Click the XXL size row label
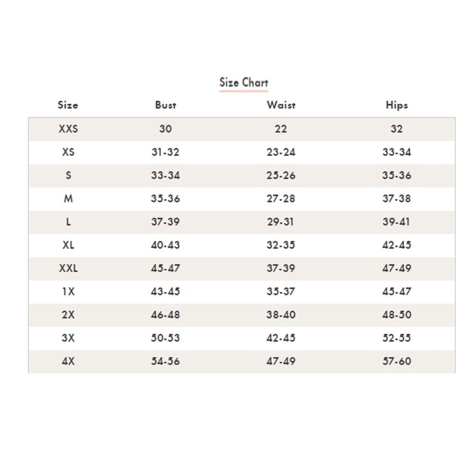The image size is (476, 476). click(68, 268)
